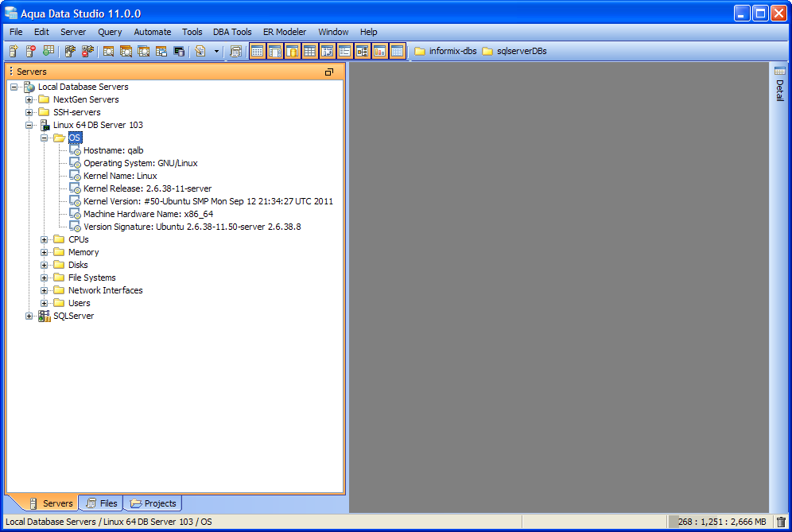Click the SQLServer node icon
This screenshot has width=792, height=532.
(x=45, y=316)
